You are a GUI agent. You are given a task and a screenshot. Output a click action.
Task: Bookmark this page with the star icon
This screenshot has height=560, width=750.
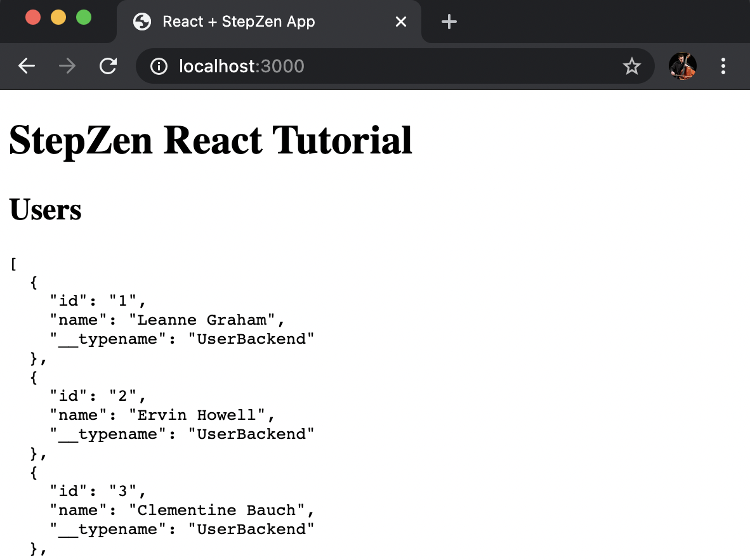(631, 66)
